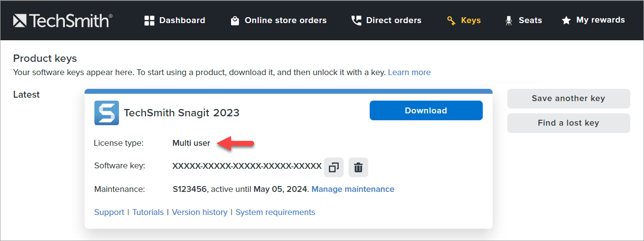
Task: Click the Snagit product icon
Action: tap(106, 113)
